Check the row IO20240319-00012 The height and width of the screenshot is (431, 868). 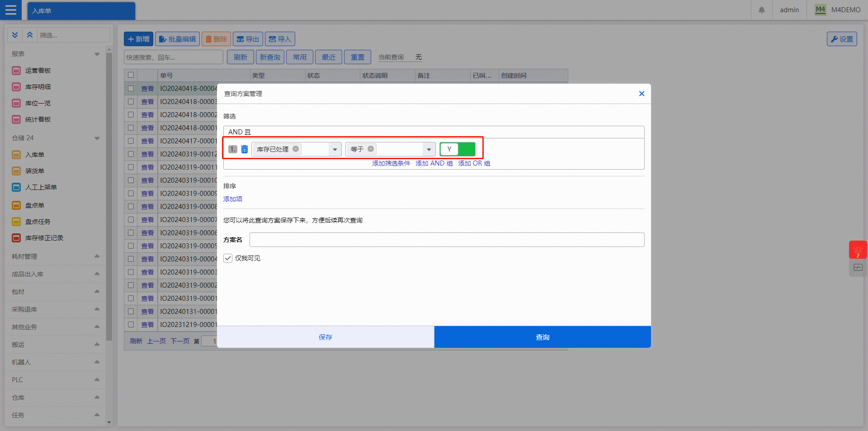point(131,154)
